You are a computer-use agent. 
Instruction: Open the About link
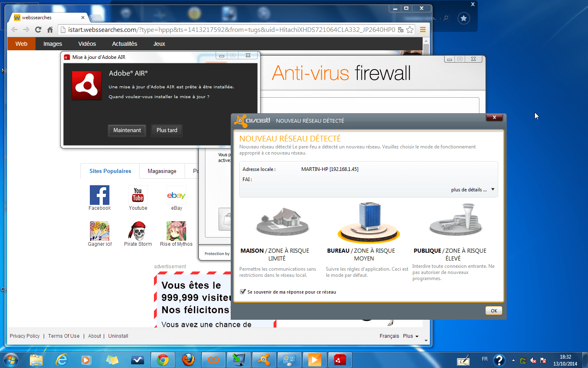94,336
